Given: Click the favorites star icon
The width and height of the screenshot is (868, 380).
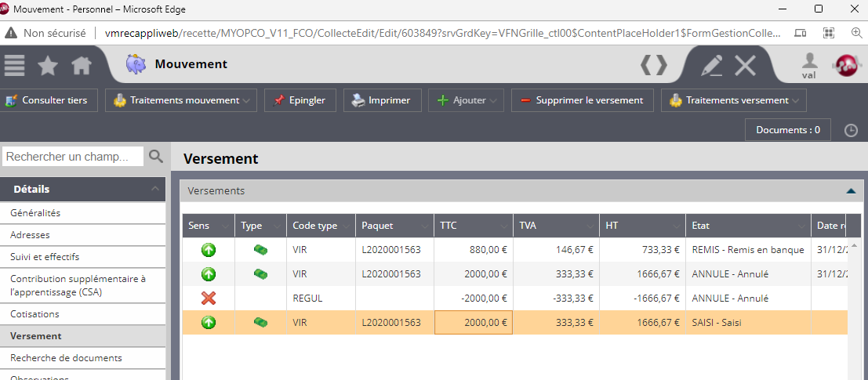Looking at the screenshot, I should tap(48, 67).
